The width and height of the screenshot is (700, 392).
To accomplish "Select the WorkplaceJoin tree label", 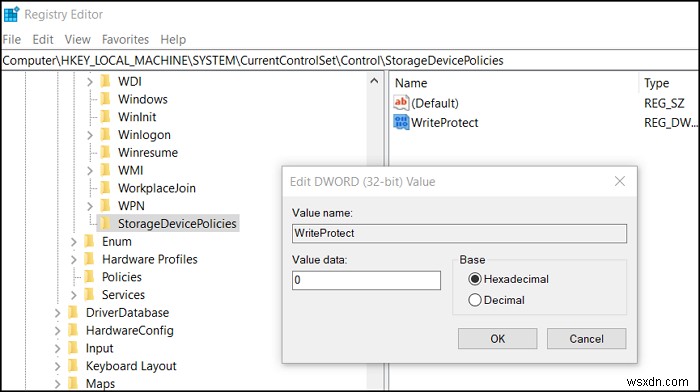I will 157,188.
